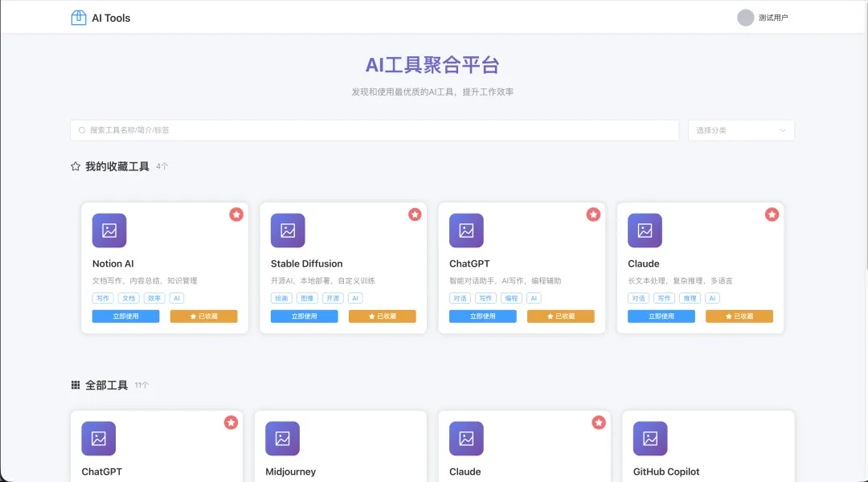Select the 推理 tag on Claude card
Screen dimensions: 868x482
coord(690,298)
